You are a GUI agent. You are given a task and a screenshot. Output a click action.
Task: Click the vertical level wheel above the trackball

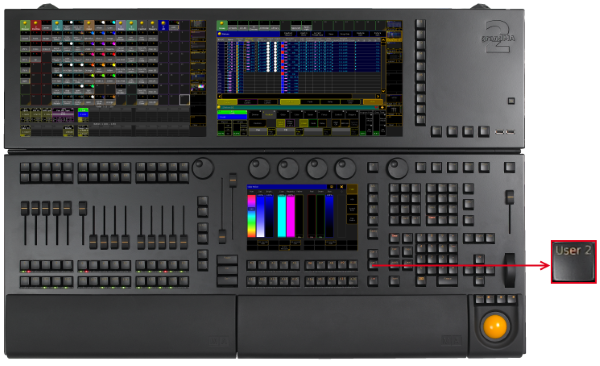(x=510, y=270)
